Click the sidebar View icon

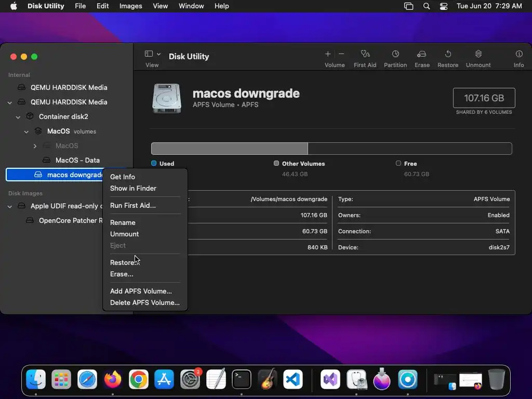[149, 54]
